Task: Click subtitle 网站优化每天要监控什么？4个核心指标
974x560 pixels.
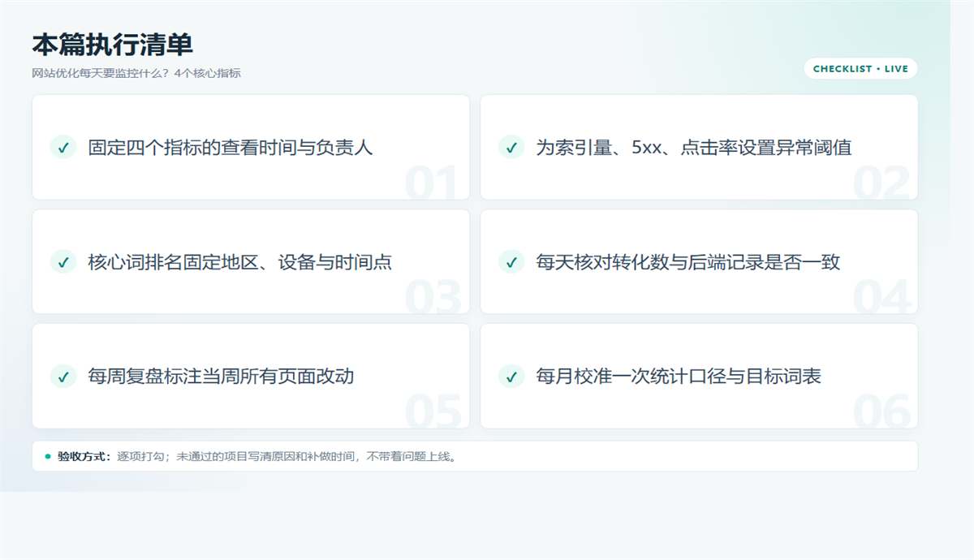Action: click(x=136, y=74)
